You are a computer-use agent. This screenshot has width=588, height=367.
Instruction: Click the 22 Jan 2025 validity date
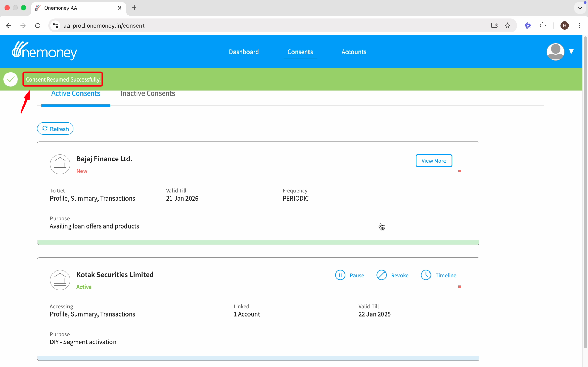[x=374, y=314]
